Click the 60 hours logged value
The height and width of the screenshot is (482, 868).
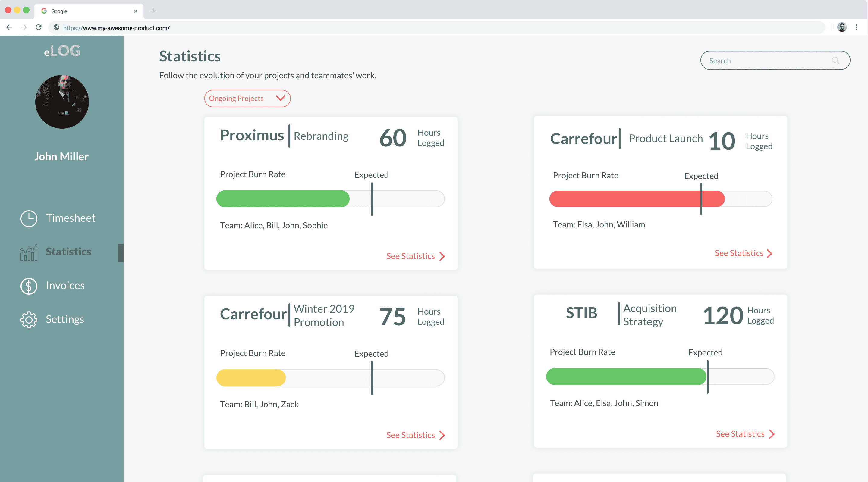392,138
